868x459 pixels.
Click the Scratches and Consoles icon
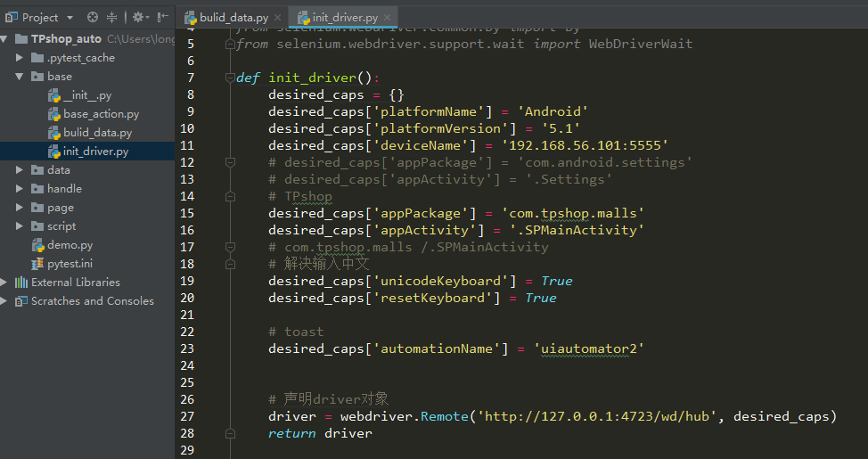[21, 301]
